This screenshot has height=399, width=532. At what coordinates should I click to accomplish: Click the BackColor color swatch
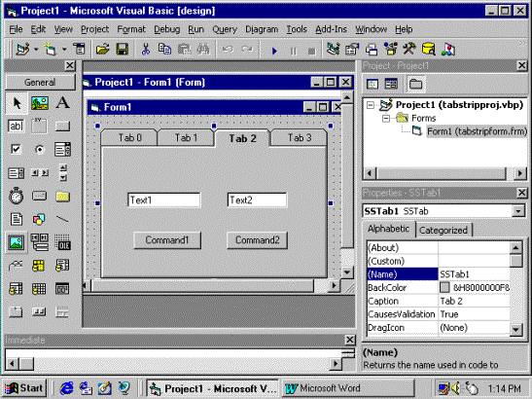[444, 288]
